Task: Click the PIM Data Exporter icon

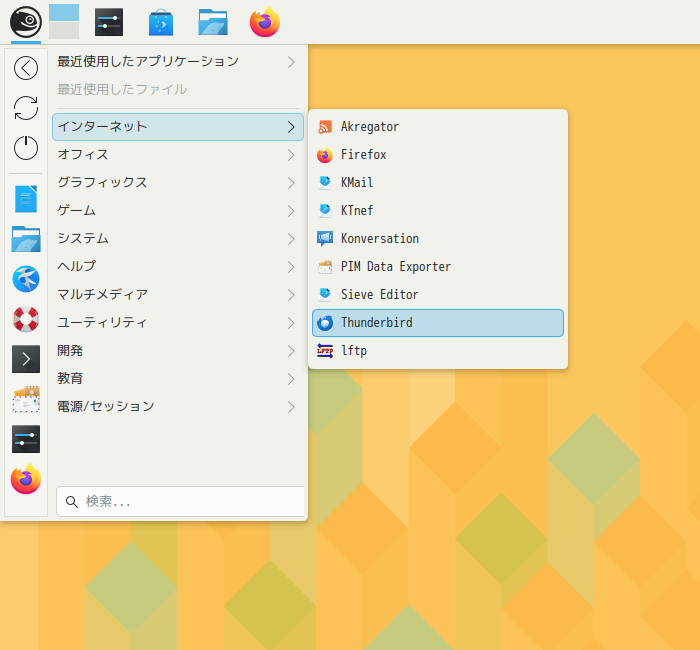Action: tap(325, 267)
